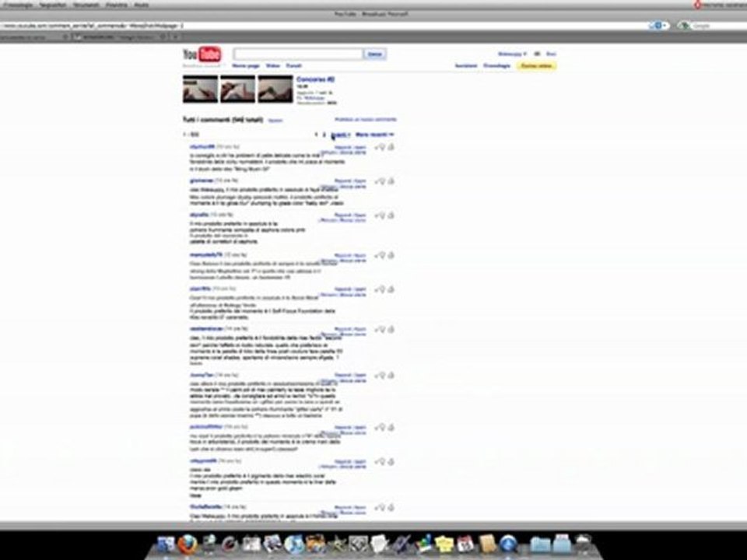747x560 pixels.
Task: Open the first blue folder stack in Dock
Action: (540, 544)
